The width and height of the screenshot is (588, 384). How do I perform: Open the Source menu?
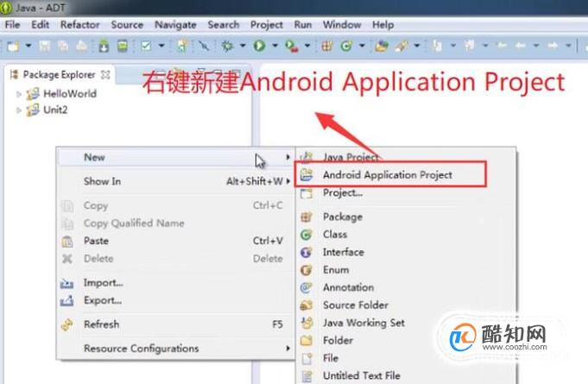(x=127, y=25)
